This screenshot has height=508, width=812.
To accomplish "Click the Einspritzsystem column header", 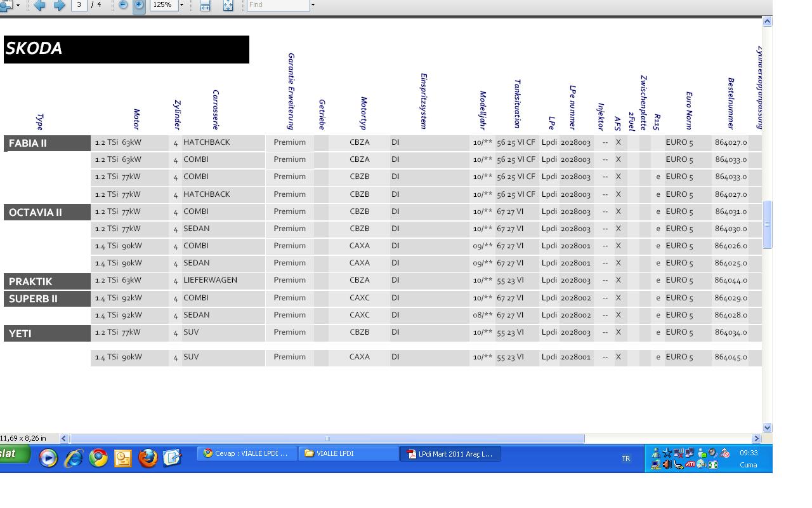I will 424,102.
